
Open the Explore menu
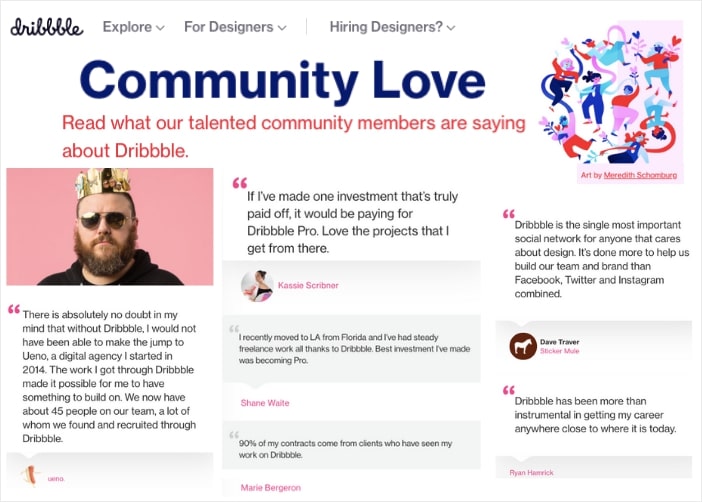coord(133,27)
